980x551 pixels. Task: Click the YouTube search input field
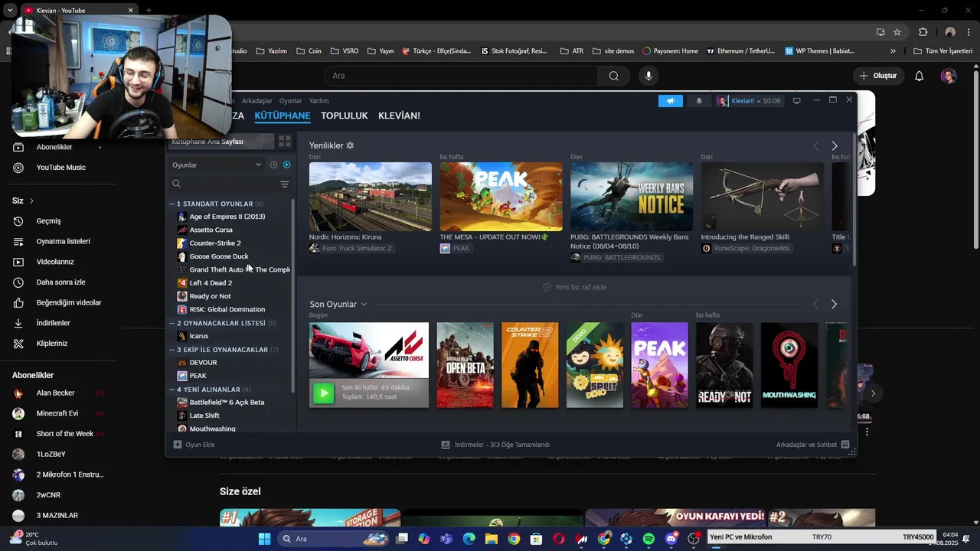(x=461, y=76)
